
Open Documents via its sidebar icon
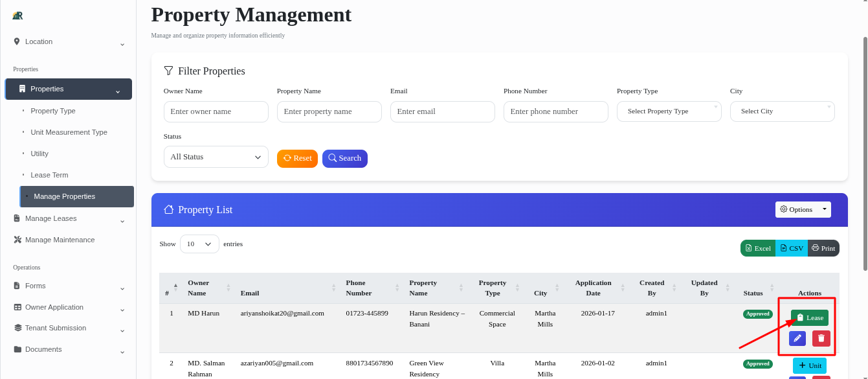(x=17, y=350)
